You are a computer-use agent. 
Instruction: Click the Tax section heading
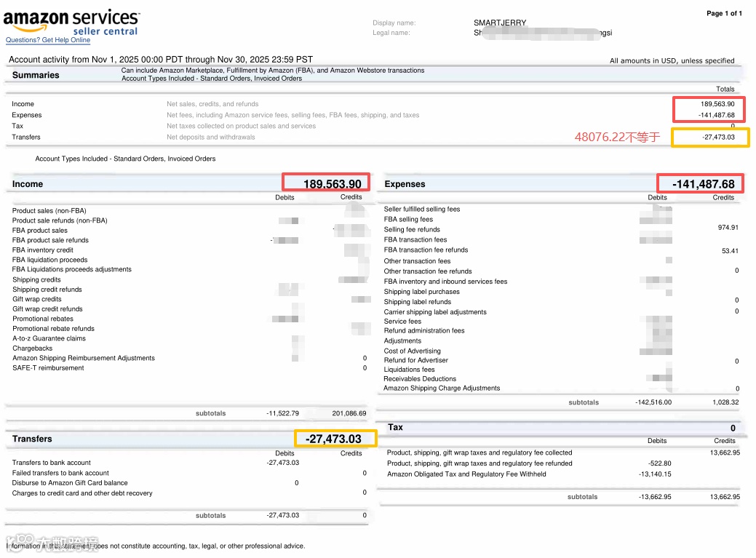[395, 428]
